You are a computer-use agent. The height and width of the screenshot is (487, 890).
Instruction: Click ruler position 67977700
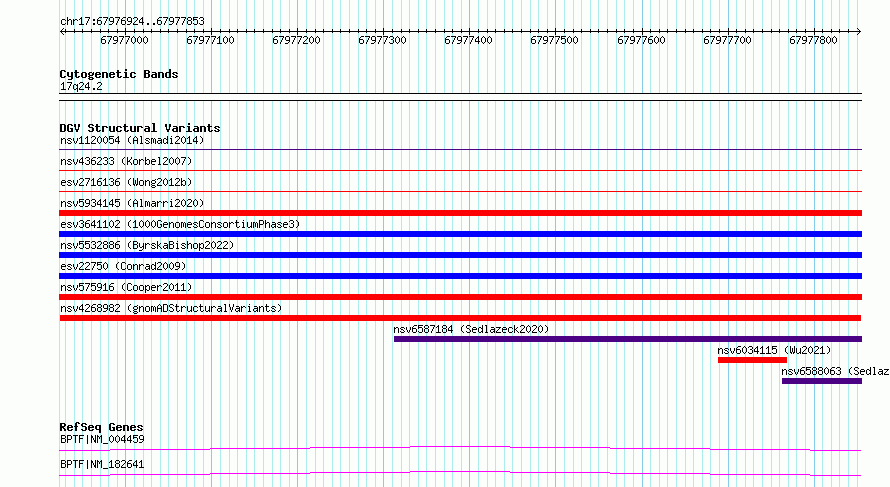(x=727, y=40)
